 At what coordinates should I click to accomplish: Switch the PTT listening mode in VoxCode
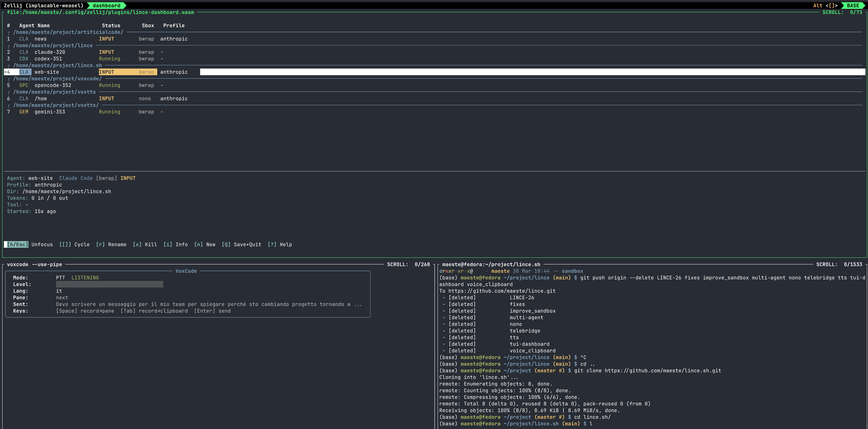pyautogui.click(x=78, y=277)
